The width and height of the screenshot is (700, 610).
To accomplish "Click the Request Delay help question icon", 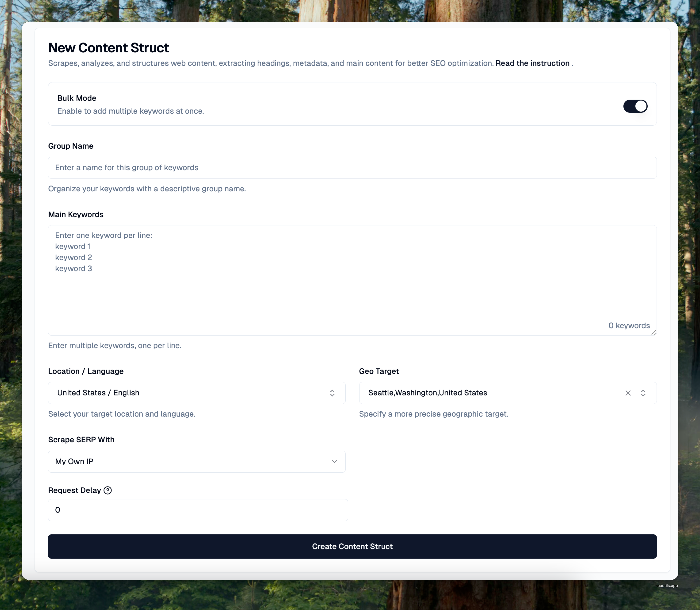I will point(107,490).
